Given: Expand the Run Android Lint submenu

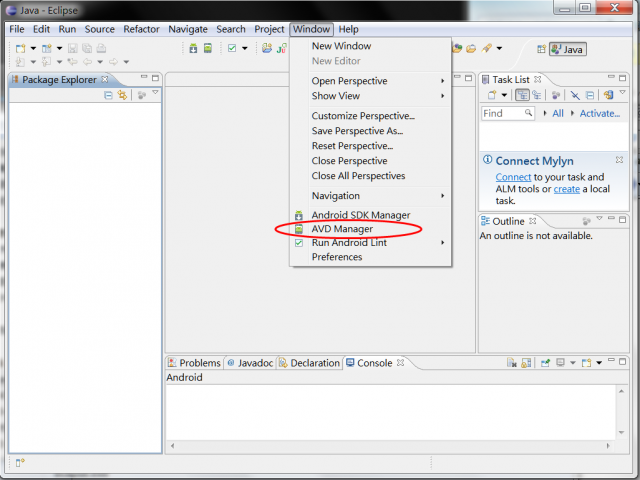Looking at the screenshot, I should 371,243.
